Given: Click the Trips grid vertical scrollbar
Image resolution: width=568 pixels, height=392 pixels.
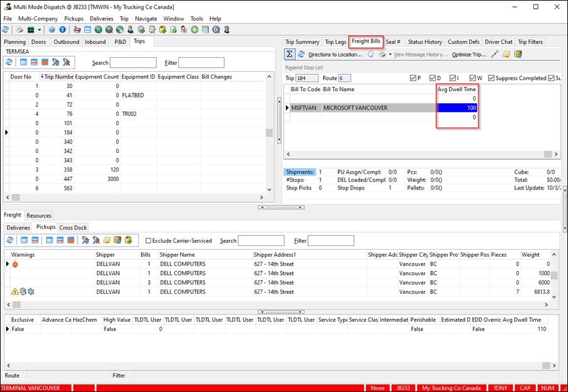Looking at the screenshot, I should click(x=270, y=133).
